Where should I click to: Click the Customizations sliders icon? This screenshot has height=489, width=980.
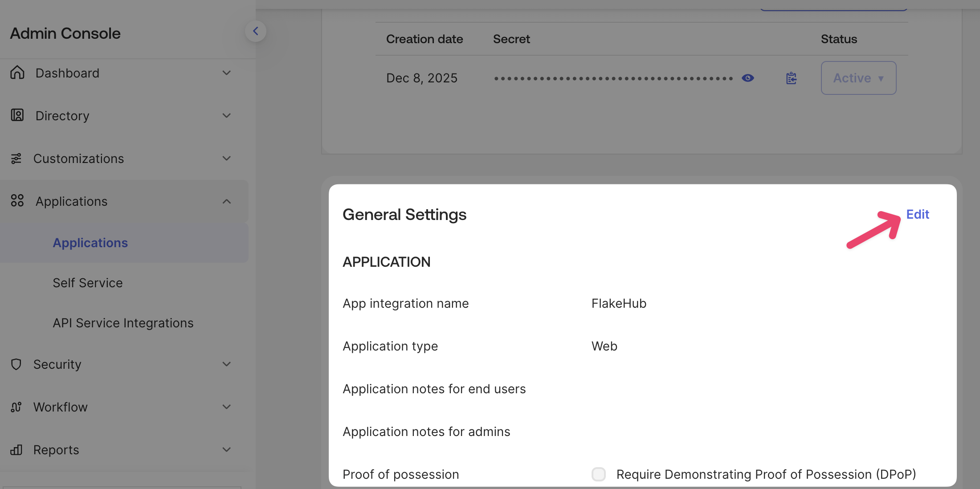[x=17, y=159]
